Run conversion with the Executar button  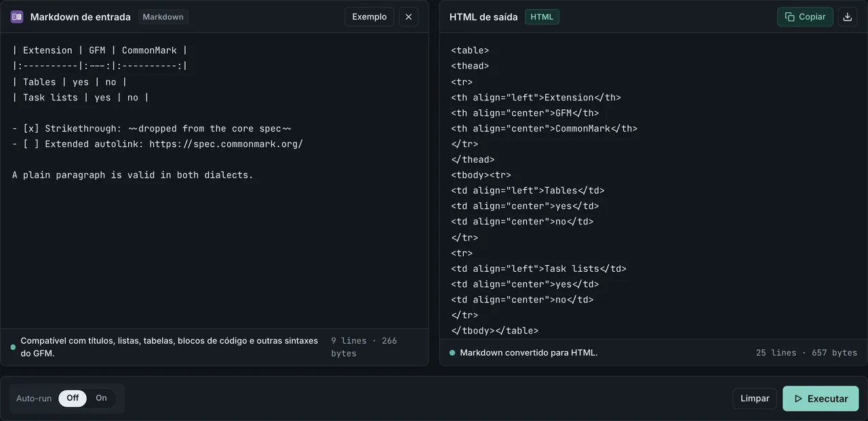[821, 399]
